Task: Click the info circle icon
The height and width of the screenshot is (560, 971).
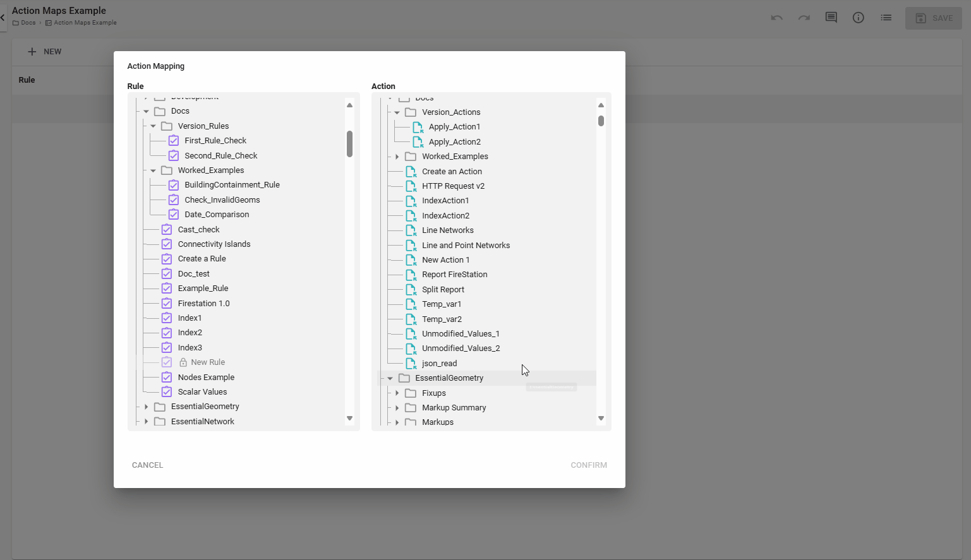Action: click(858, 18)
